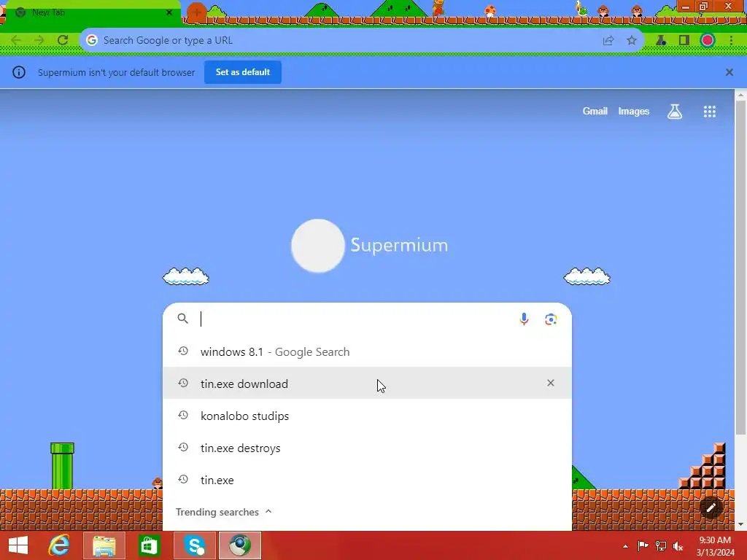The height and width of the screenshot is (560, 747).
Task: Dismiss the default browser infobar
Action: (729, 72)
